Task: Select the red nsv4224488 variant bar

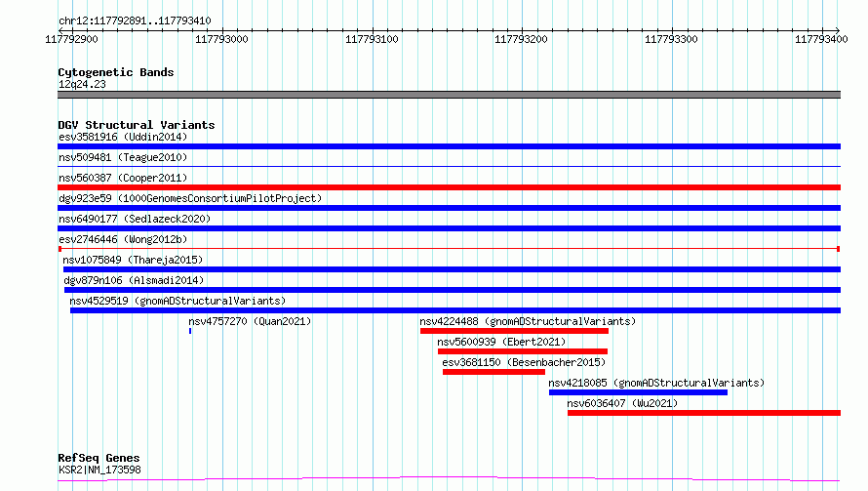Action: click(514, 331)
